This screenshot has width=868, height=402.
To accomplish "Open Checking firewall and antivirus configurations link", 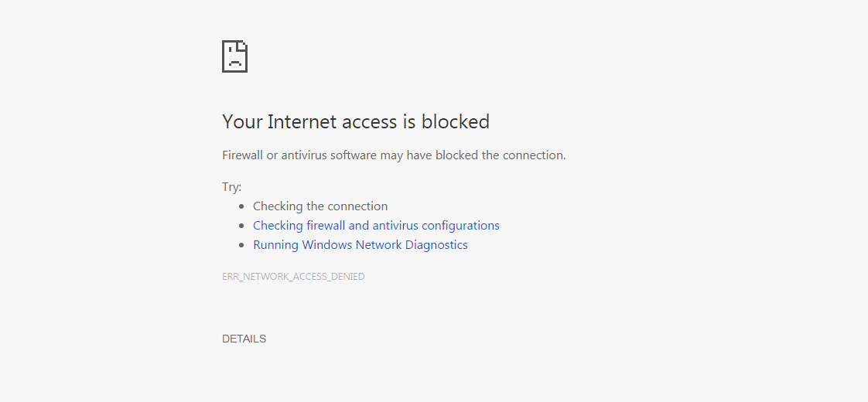I will 376,226.
